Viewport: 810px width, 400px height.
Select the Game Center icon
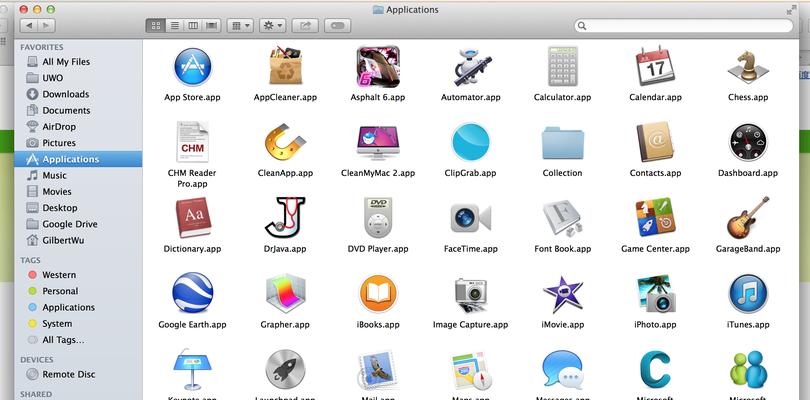point(656,218)
